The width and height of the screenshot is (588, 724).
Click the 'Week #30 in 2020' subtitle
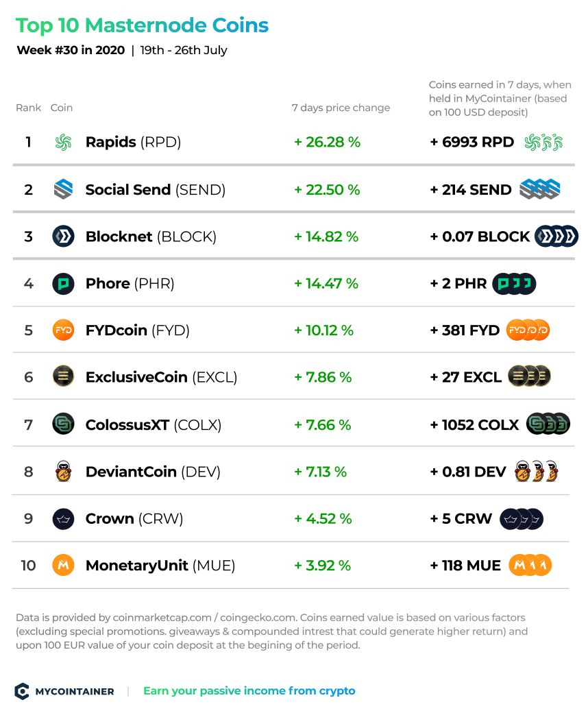[71, 50]
